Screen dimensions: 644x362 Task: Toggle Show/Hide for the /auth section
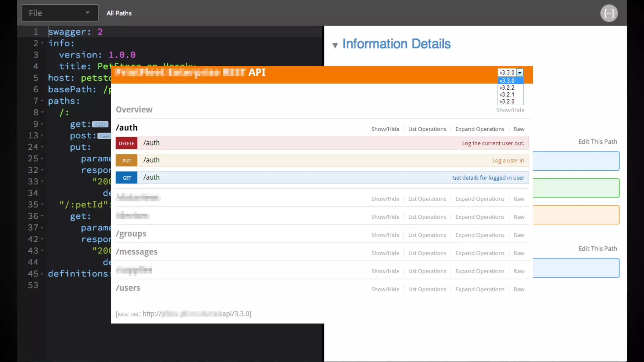(x=385, y=129)
